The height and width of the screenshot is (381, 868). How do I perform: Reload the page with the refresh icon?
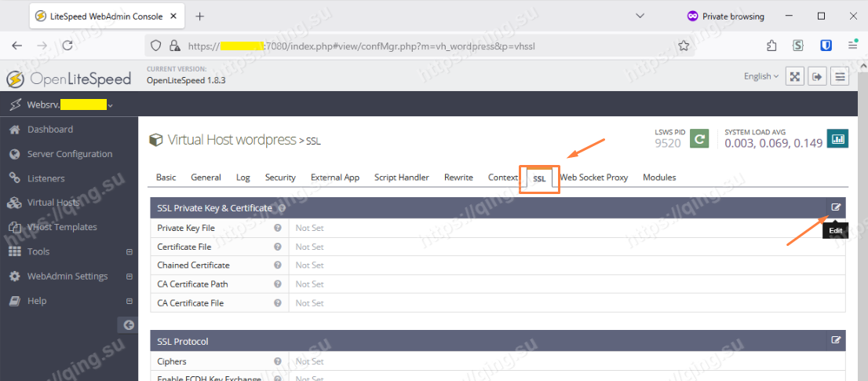tap(67, 46)
